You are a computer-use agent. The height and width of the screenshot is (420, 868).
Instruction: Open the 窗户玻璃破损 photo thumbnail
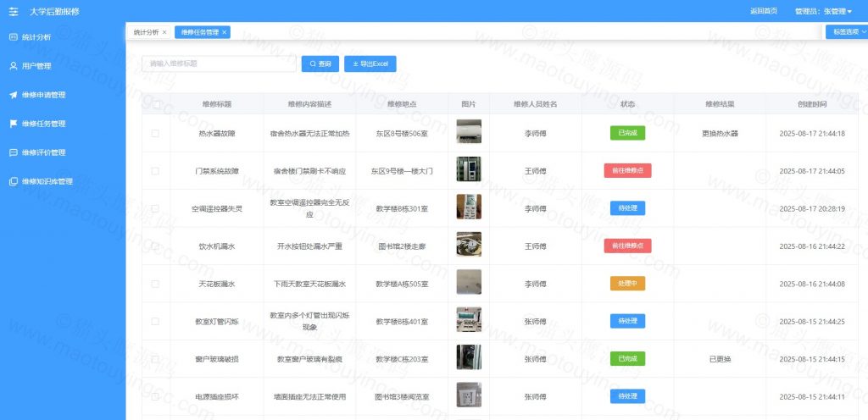469,357
